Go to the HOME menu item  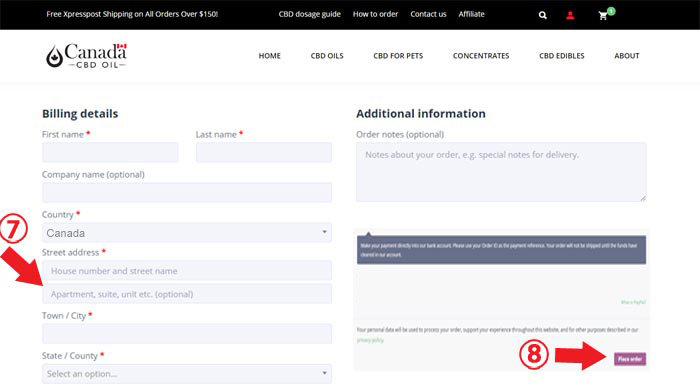pyautogui.click(x=270, y=56)
